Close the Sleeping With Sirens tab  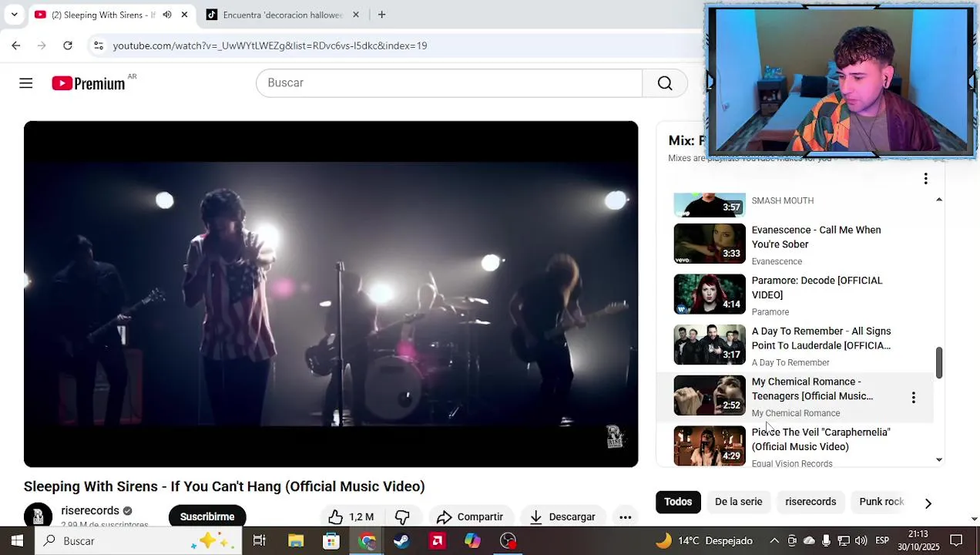[184, 15]
